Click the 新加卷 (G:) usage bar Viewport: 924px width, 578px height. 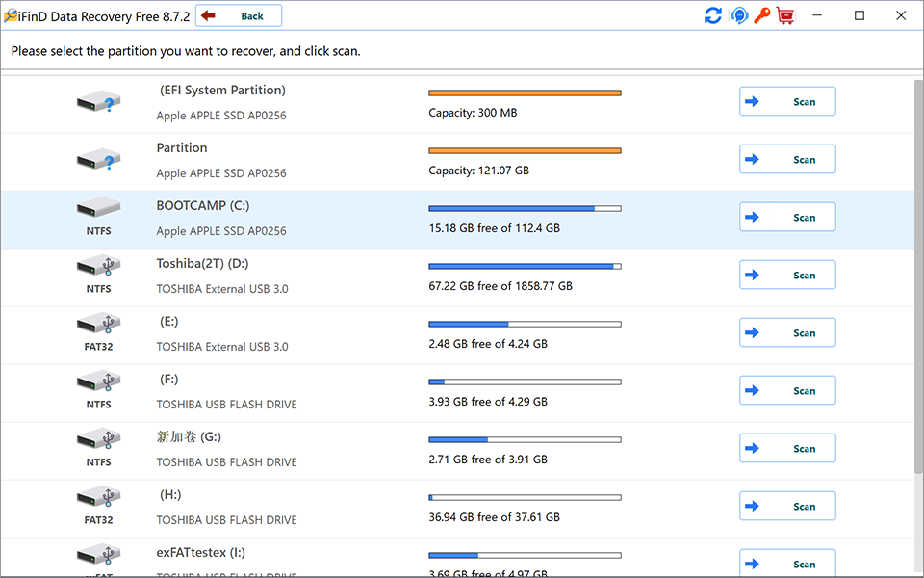(526, 439)
